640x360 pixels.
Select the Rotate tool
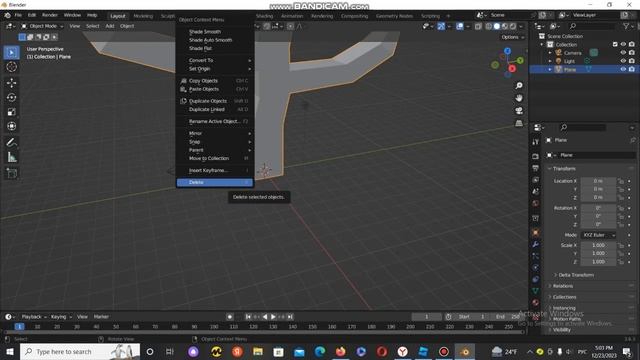(11, 97)
